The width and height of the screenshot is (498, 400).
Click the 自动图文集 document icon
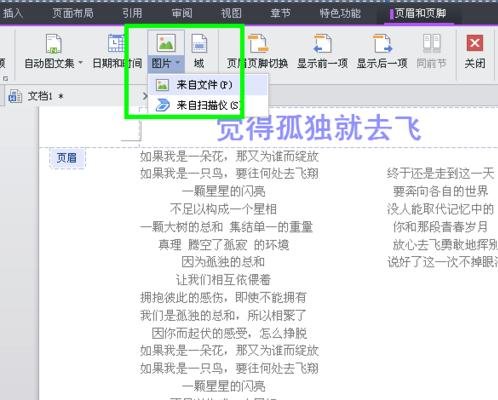coord(53,44)
